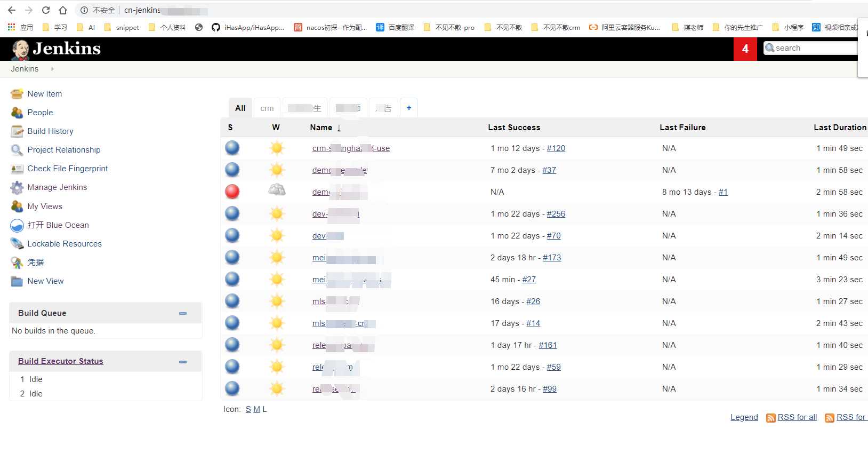Screen dimensions: 868x461
Task: Click status ball of build #27 row
Action: point(232,279)
